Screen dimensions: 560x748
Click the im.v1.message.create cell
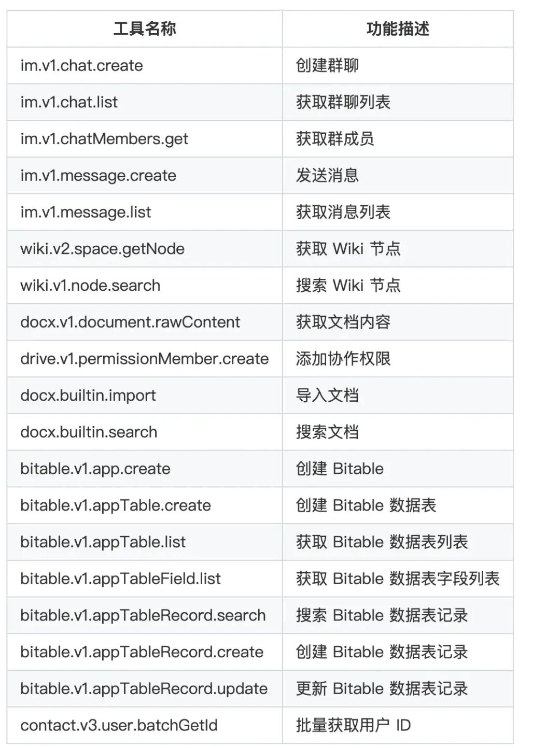click(x=98, y=176)
